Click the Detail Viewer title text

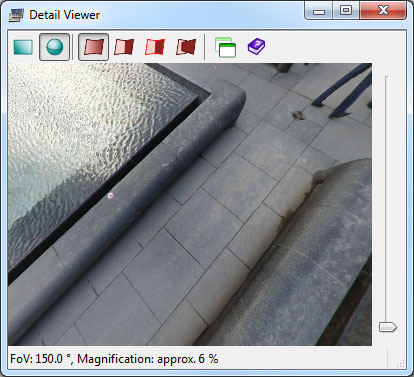coord(64,15)
